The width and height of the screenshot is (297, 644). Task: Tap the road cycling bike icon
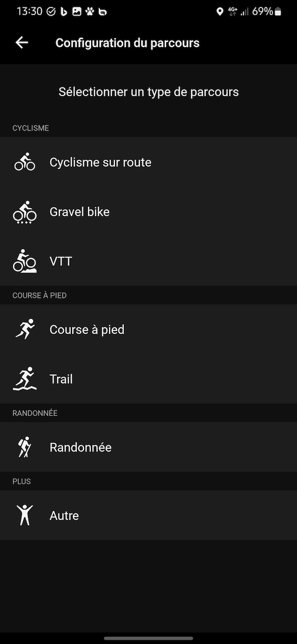click(x=25, y=162)
